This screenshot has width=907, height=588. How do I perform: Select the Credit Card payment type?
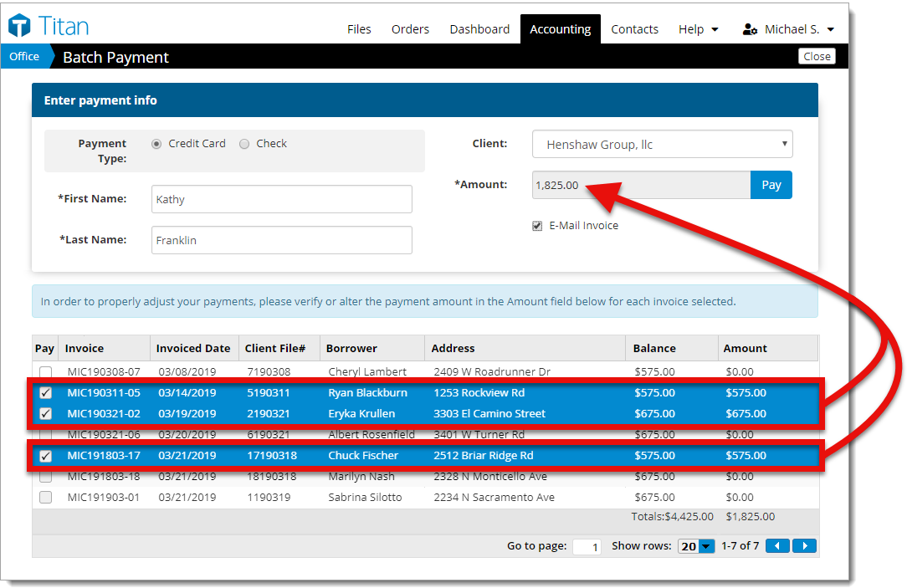click(x=156, y=144)
